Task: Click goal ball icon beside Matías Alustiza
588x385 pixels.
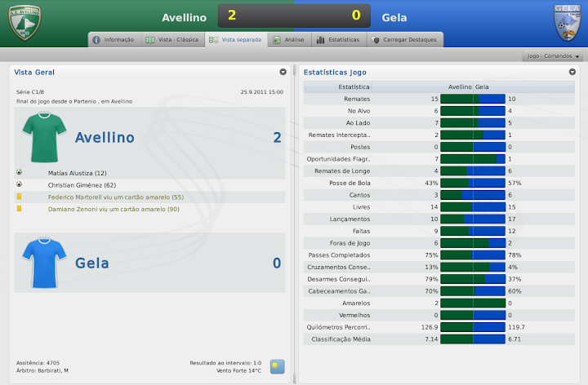Action: [19, 173]
